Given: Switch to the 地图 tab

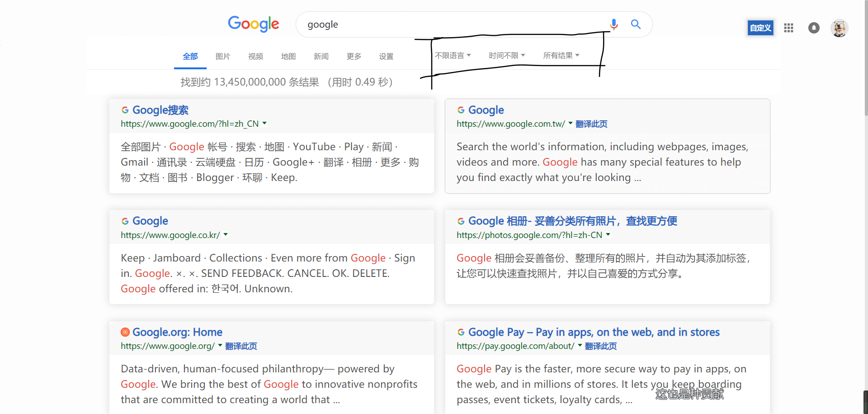Looking at the screenshot, I should tap(288, 57).
